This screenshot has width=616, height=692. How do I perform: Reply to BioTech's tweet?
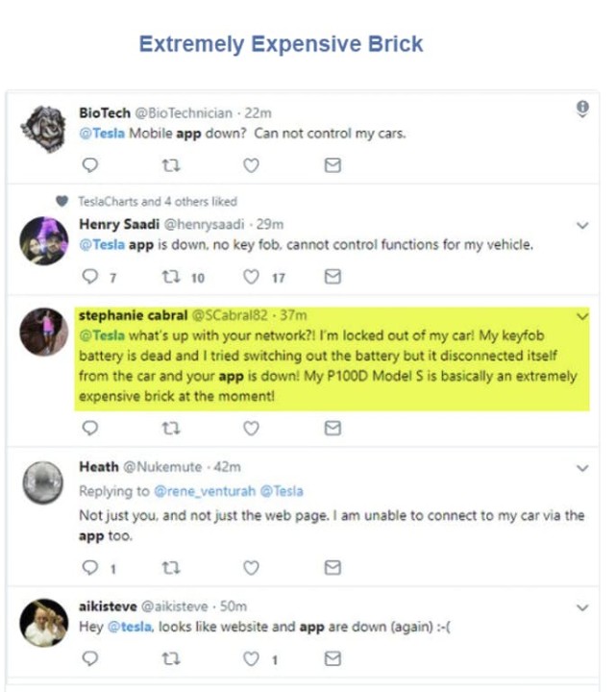pyautogui.click(x=90, y=165)
